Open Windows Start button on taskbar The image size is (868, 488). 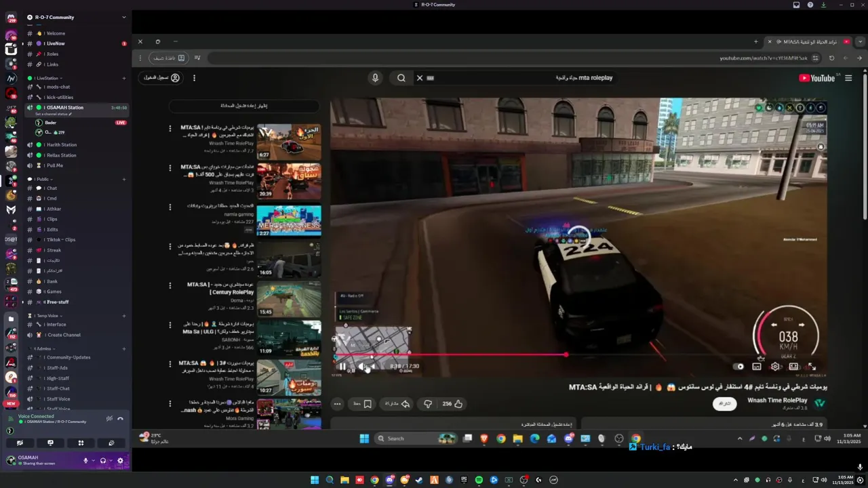pos(315,480)
